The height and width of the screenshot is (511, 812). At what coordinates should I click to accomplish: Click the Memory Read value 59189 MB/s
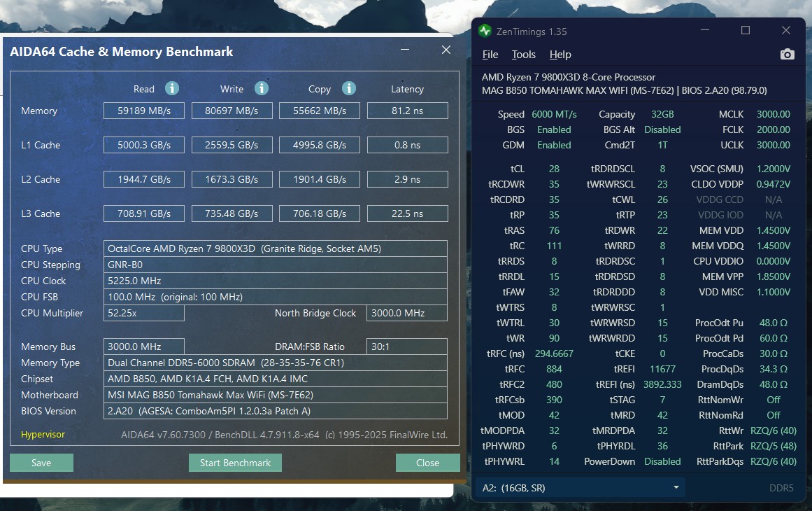(144, 111)
